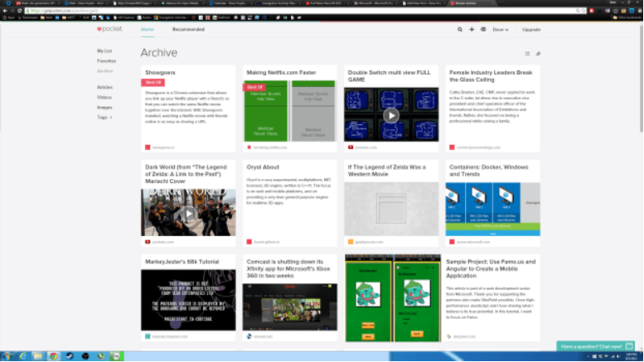Switch to list view layout icon
644x362 pixels.
tap(527, 53)
